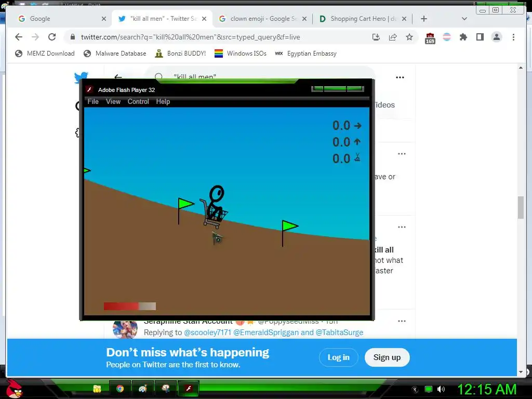View site information lock icon
The width and height of the screenshot is (532, 399).
(x=73, y=37)
